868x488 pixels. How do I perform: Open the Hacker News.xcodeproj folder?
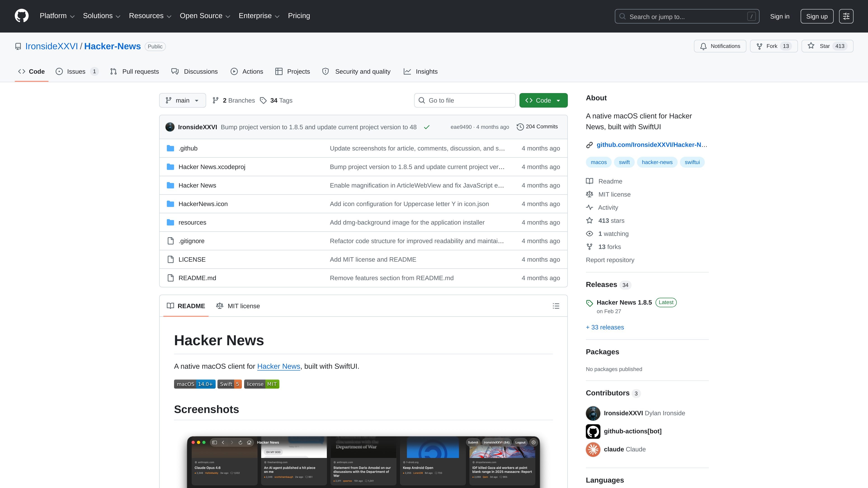tap(212, 167)
